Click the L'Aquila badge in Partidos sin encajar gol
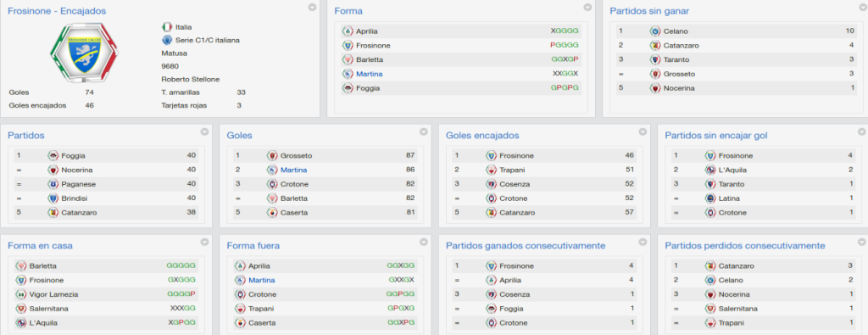Screen dimensions: 868x335 [x=710, y=170]
